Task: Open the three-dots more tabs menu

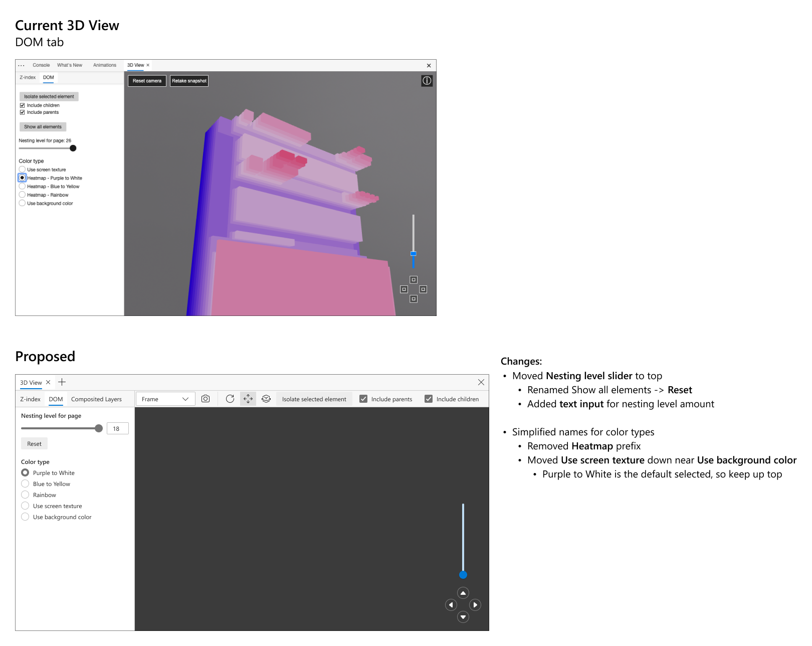Action: pyautogui.click(x=21, y=65)
